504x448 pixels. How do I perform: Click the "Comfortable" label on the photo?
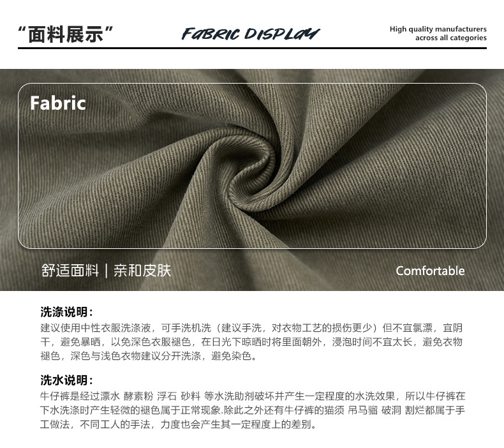pyautogui.click(x=430, y=271)
